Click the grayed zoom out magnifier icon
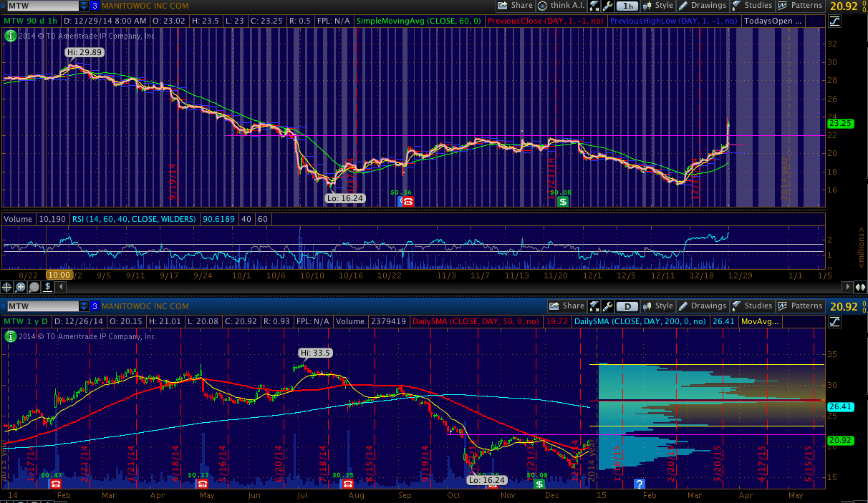The width and height of the screenshot is (868, 503). point(34,287)
